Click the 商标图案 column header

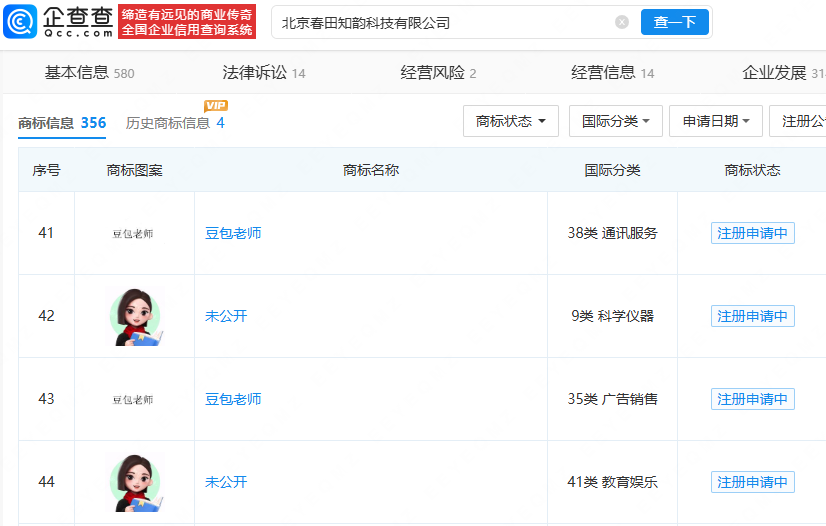[134, 170]
